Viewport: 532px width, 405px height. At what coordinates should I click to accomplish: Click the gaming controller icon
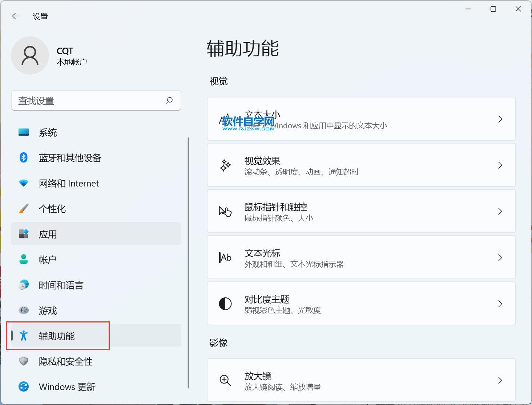click(24, 310)
